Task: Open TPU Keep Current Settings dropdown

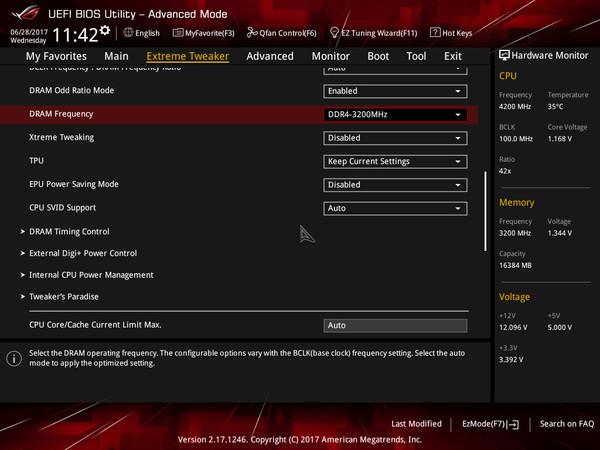Action: 395,161
